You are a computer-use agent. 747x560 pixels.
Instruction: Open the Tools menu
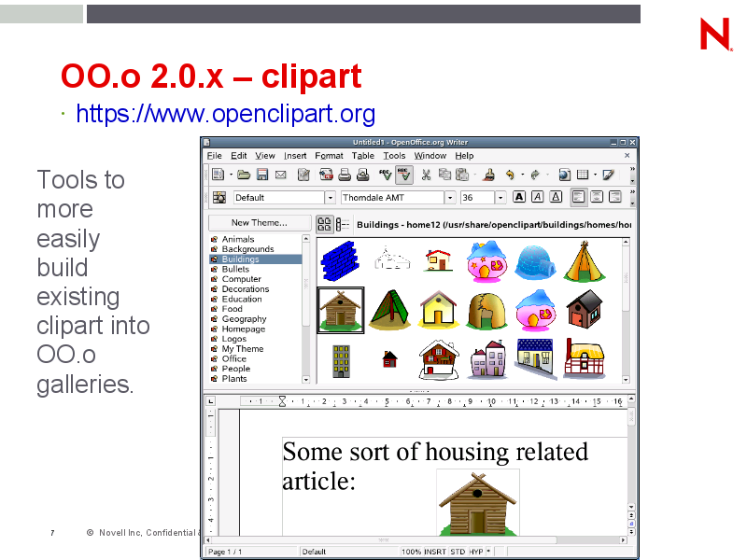(x=394, y=156)
